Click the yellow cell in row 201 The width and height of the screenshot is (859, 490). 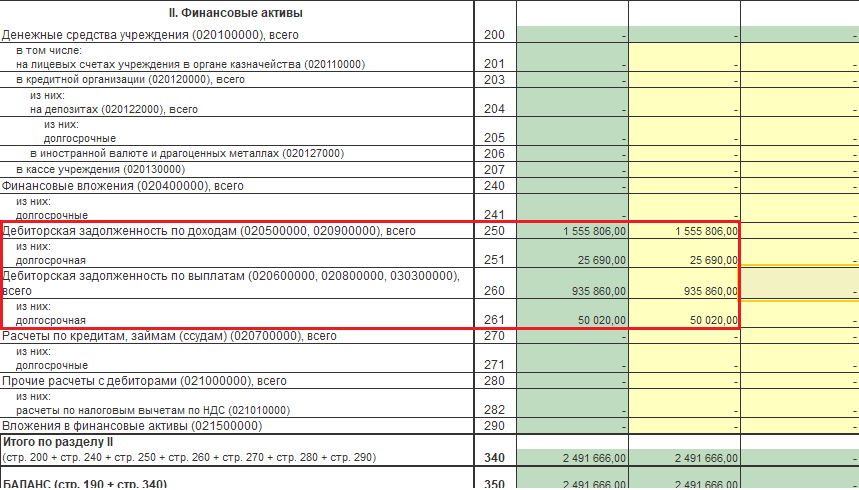(x=685, y=57)
